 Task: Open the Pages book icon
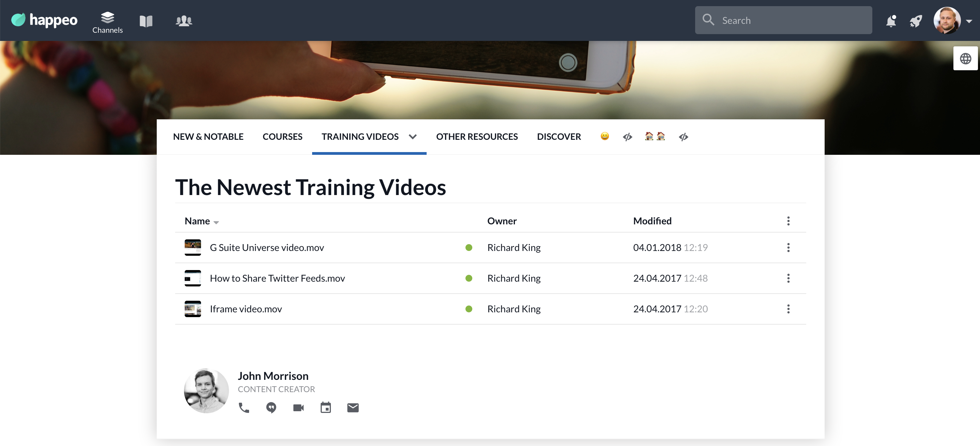[x=146, y=21]
